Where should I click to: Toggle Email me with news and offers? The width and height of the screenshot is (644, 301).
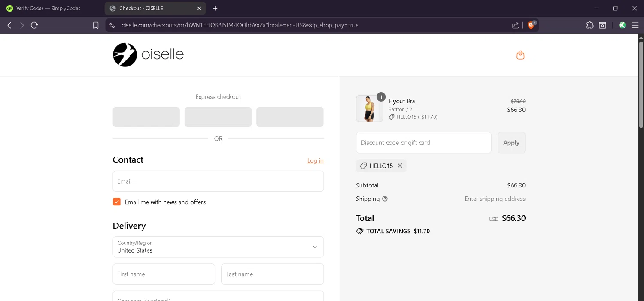point(117,202)
